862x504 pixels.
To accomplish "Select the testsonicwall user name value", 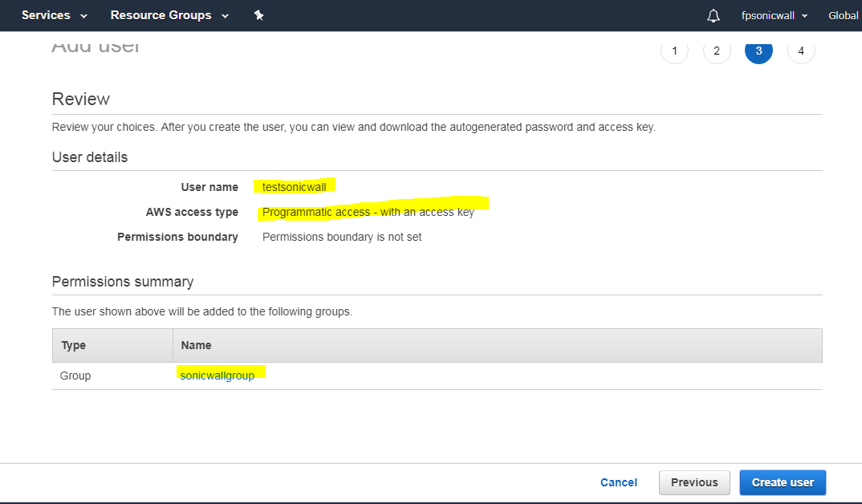I will coord(292,187).
